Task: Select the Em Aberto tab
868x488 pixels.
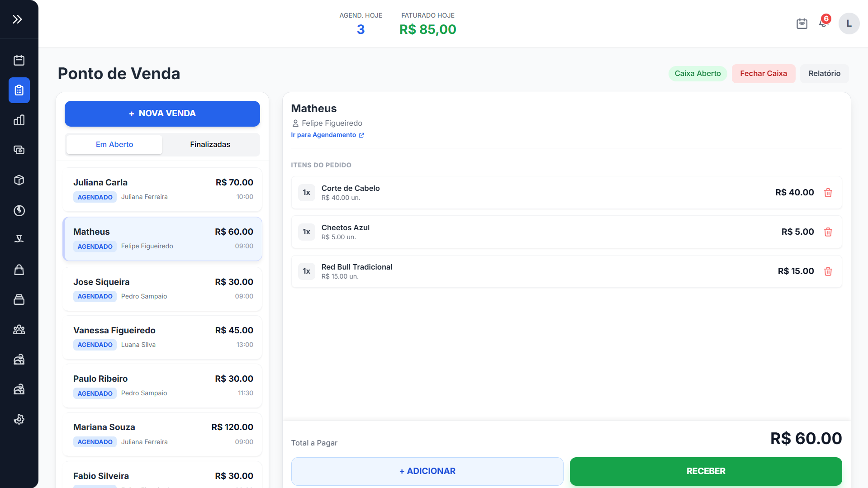Action: tap(114, 144)
